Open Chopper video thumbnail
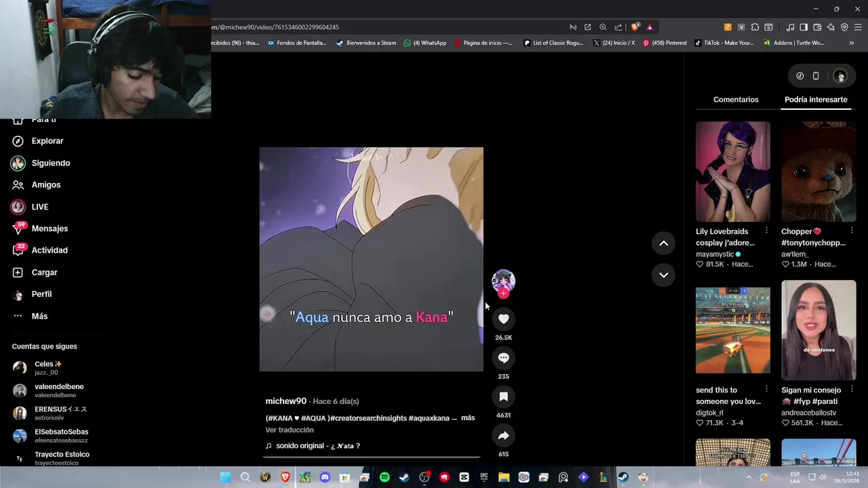This screenshot has height=488, width=868. click(818, 171)
